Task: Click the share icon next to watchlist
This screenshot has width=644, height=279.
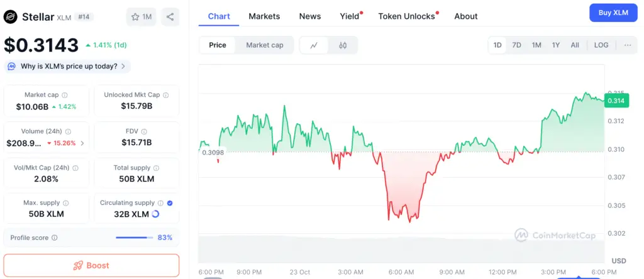Action: click(x=170, y=17)
